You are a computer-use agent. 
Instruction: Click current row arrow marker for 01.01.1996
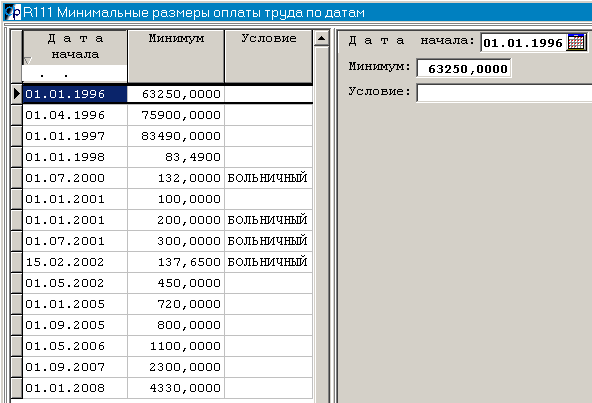17,94
